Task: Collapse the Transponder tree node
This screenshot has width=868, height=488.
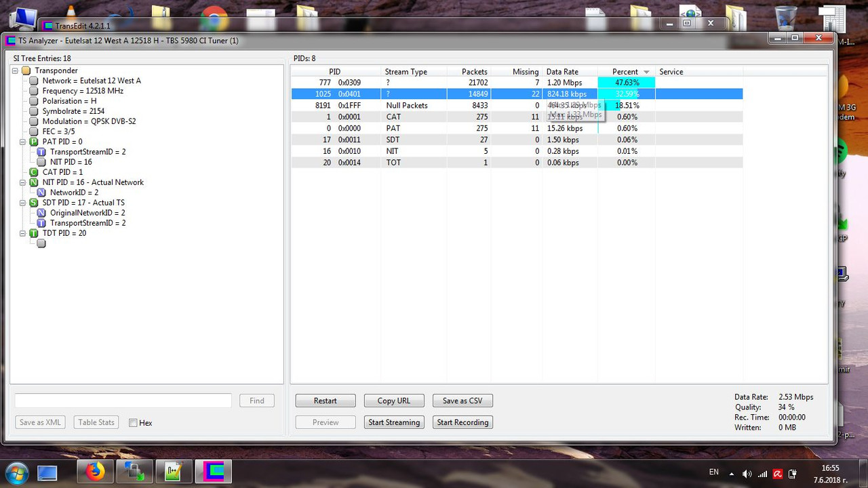Action: pos(15,70)
